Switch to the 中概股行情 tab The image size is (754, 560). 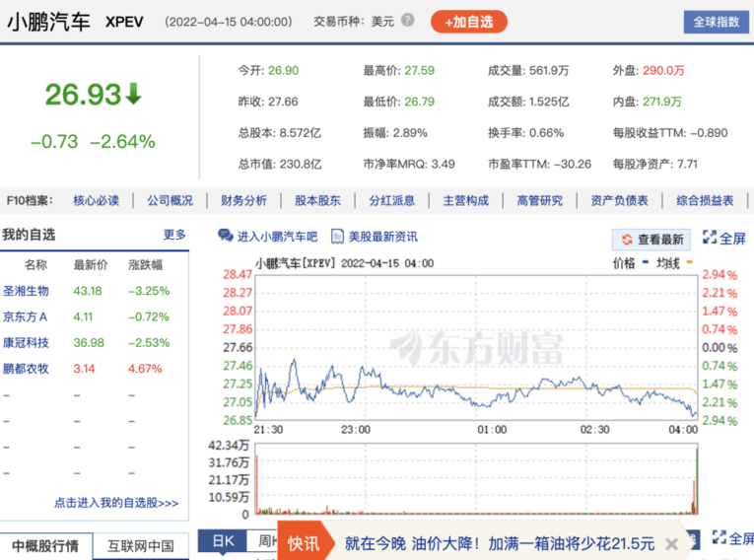[45, 546]
